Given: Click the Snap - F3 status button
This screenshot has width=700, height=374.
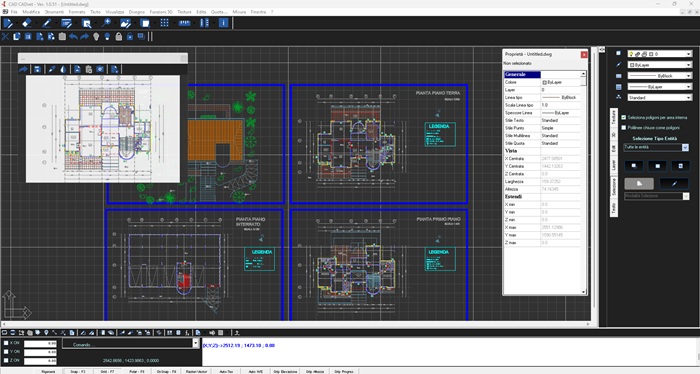Looking at the screenshot, I should pyautogui.click(x=78, y=371).
